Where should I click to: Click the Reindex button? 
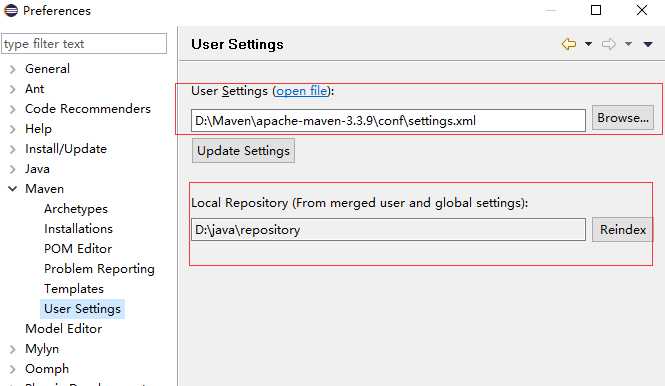[623, 229]
